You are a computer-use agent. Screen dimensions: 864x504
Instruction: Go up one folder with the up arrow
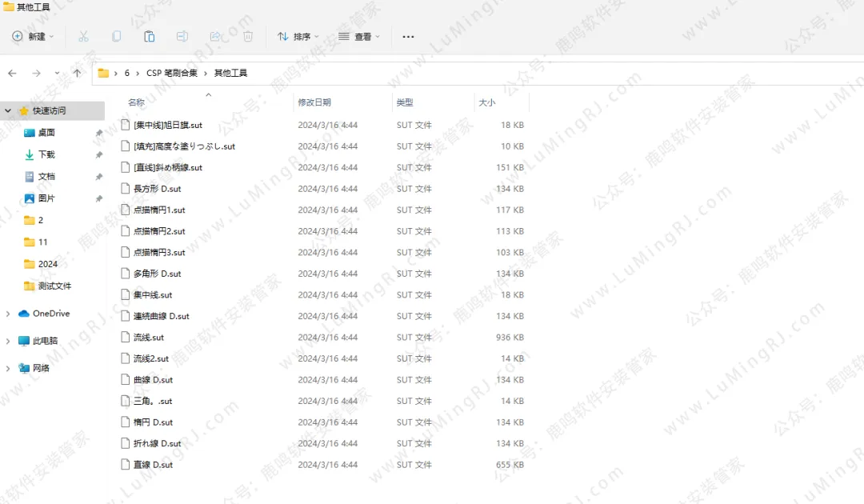point(77,73)
